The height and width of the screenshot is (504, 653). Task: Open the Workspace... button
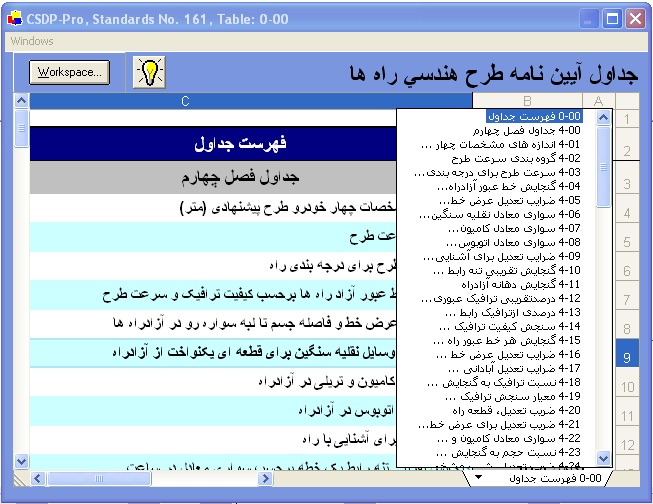coord(70,72)
